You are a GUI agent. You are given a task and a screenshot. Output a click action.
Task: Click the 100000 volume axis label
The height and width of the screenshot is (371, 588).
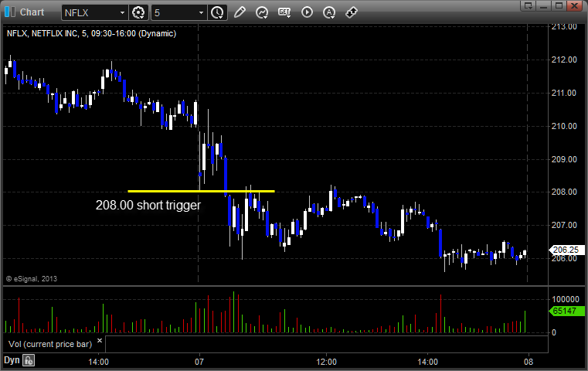click(x=566, y=299)
